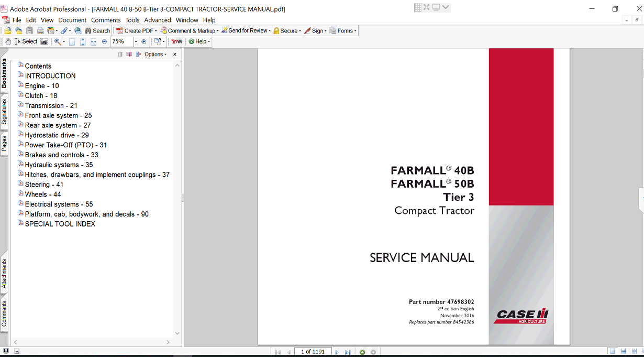The height and width of the screenshot is (357, 644).
Task: Jump to last page arrow
Action: point(347,352)
